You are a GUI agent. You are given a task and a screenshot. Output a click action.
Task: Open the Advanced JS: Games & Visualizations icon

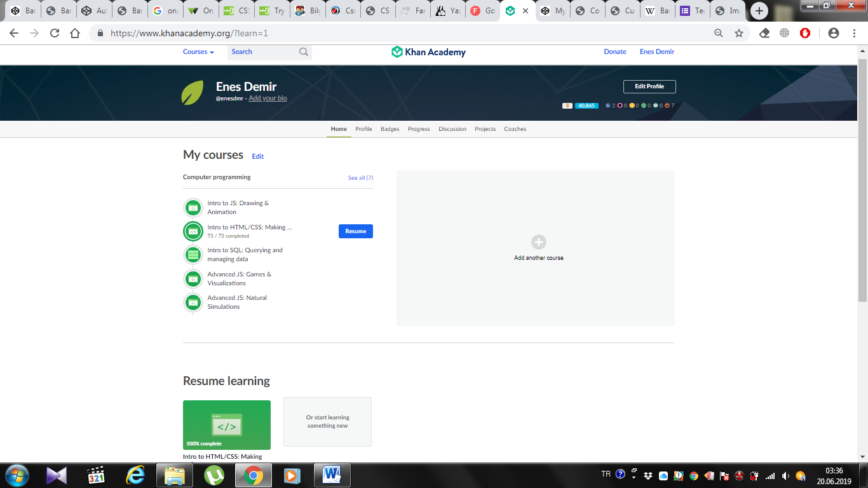[x=193, y=279]
